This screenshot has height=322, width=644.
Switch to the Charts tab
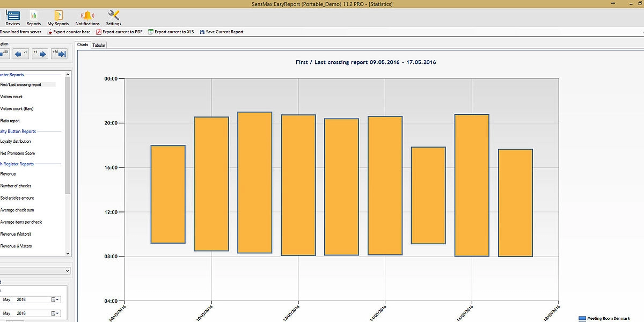(x=83, y=45)
